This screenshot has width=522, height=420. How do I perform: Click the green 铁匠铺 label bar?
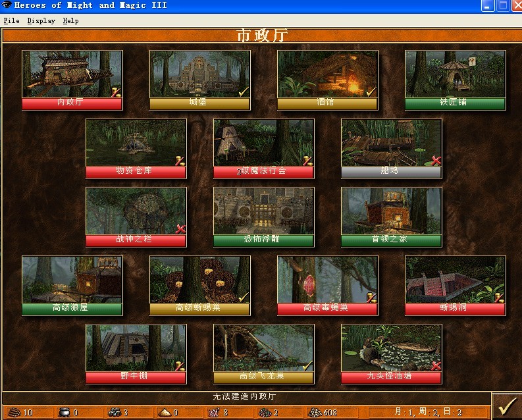(456, 103)
